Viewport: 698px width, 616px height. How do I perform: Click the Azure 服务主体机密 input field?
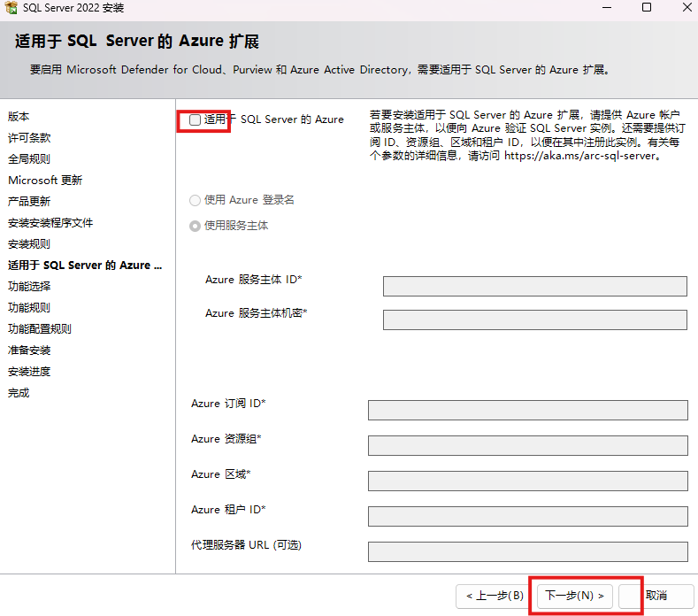[x=534, y=320]
